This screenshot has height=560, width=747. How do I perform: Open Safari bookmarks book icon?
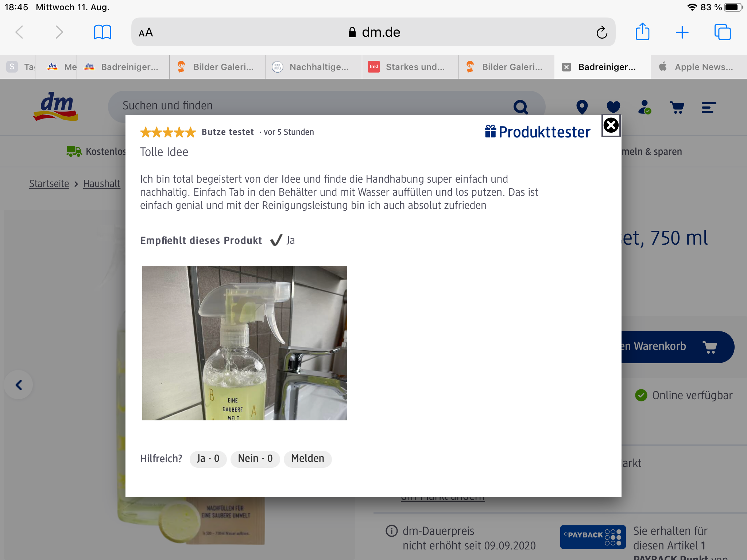coord(102,32)
